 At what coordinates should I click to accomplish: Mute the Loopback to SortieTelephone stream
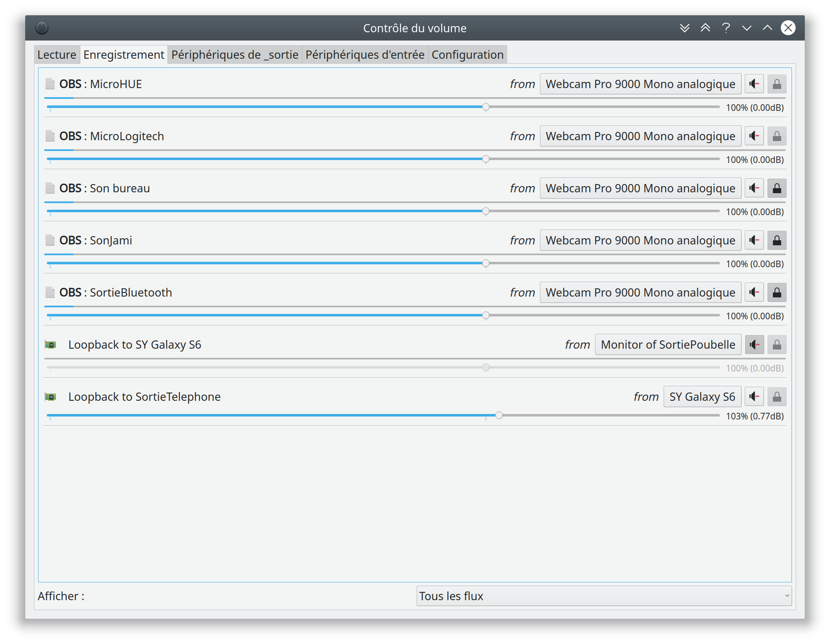[x=754, y=396]
